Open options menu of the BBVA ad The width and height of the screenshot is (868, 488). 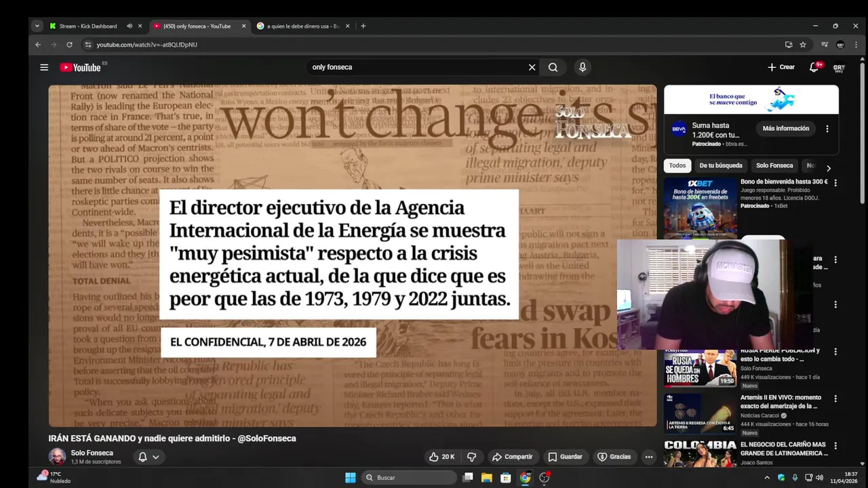point(827,129)
